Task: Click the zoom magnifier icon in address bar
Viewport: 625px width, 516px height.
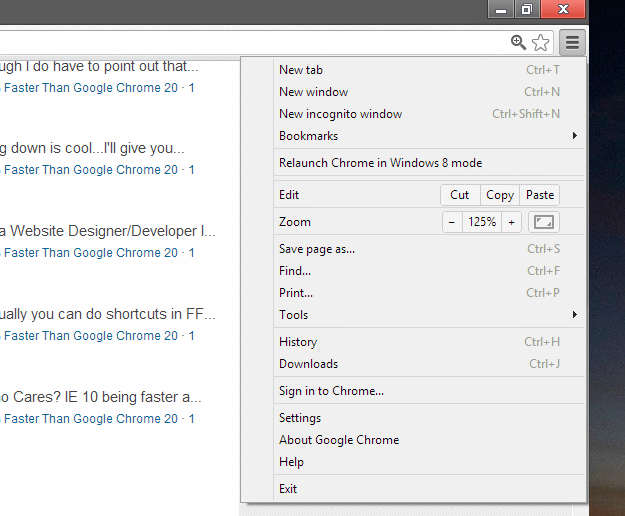Action: click(x=518, y=42)
